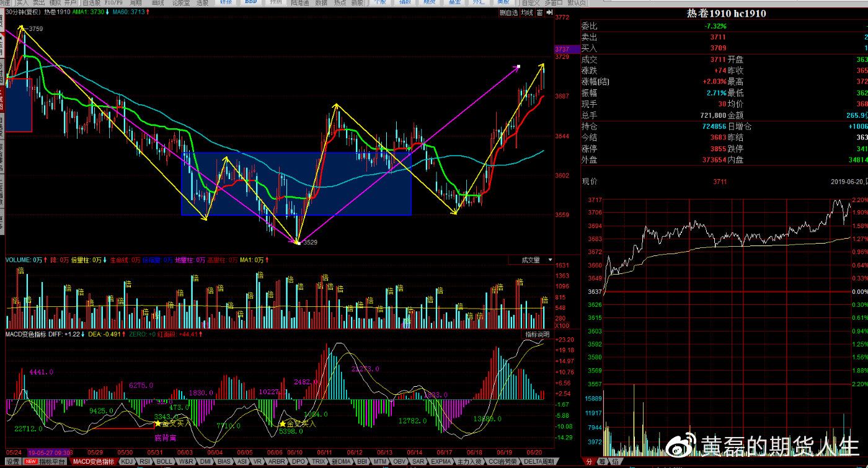Select the KDJ indicator tab
The width and height of the screenshot is (868, 468).
(127, 462)
